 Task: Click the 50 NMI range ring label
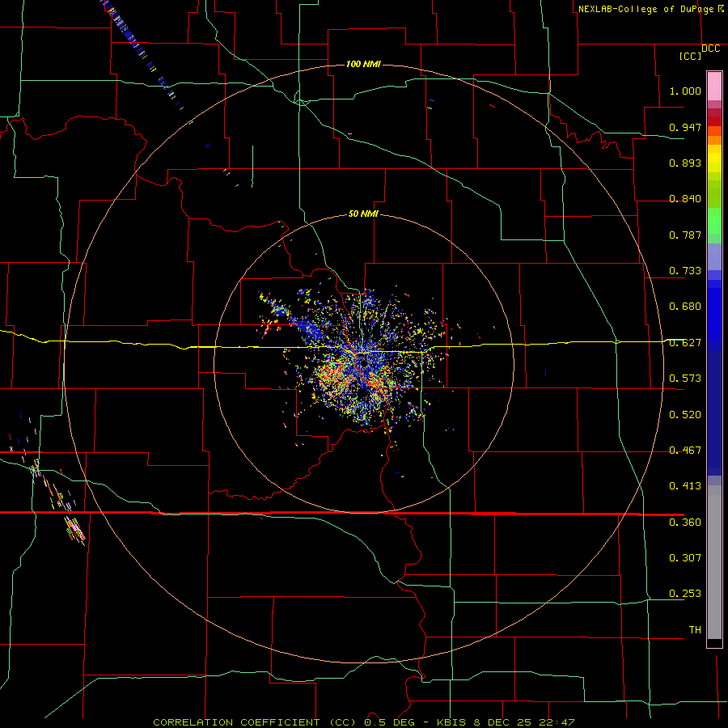[x=363, y=214]
